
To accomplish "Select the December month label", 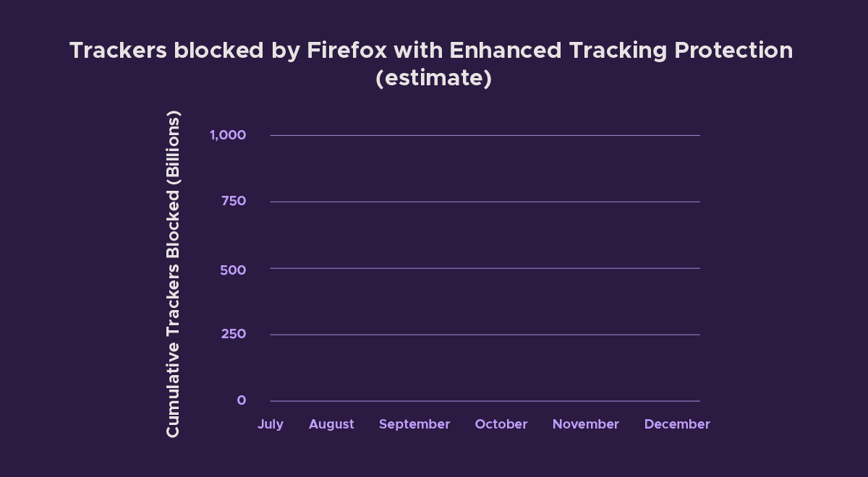I will pos(677,424).
